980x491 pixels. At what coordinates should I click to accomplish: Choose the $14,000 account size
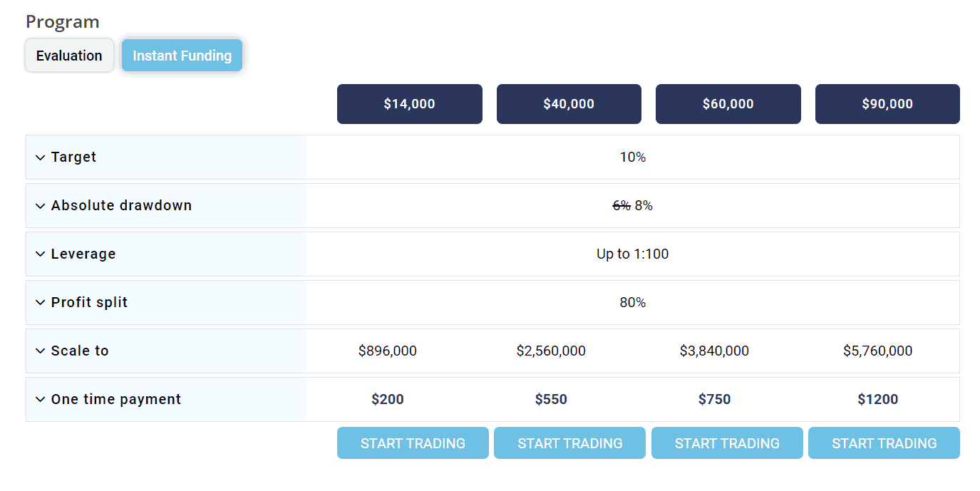click(409, 104)
